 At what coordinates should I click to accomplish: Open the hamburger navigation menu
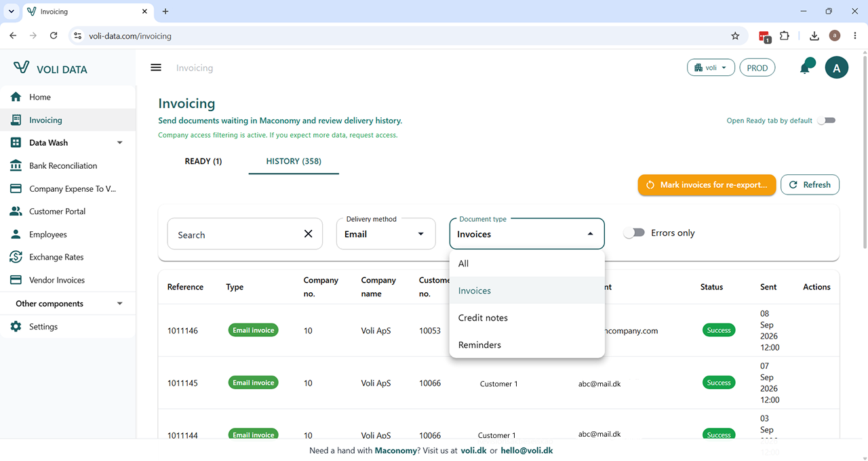(156, 67)
